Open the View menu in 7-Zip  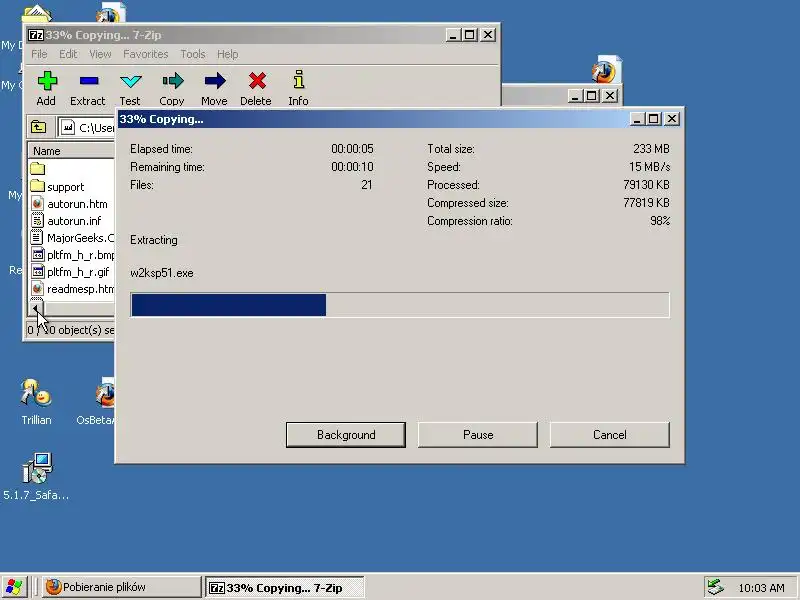point(100,54)
